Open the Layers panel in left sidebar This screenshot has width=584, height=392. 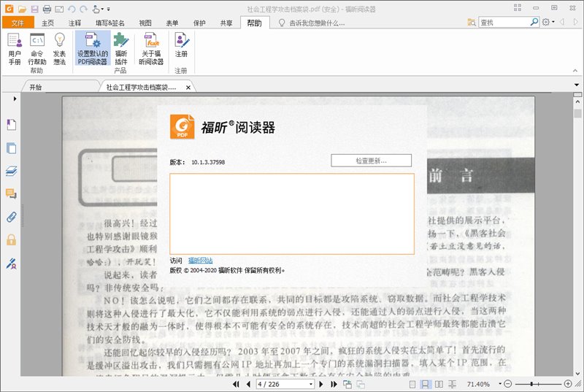11,171
